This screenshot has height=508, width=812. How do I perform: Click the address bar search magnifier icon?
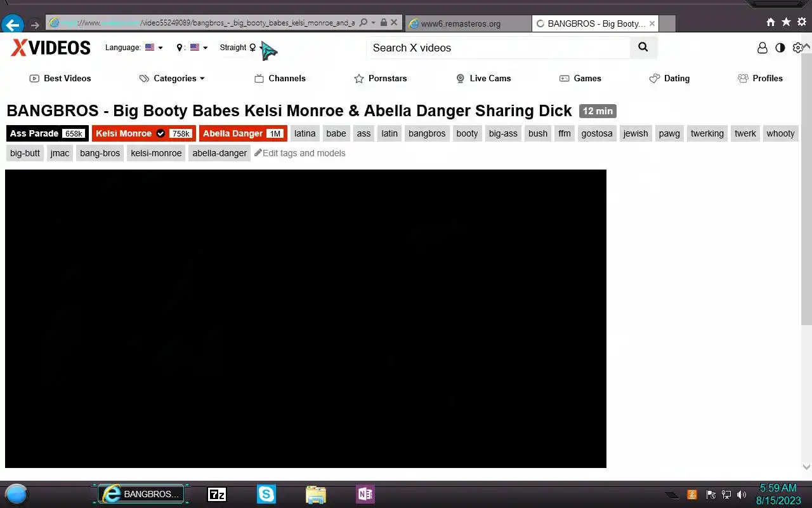coord(363,23)
